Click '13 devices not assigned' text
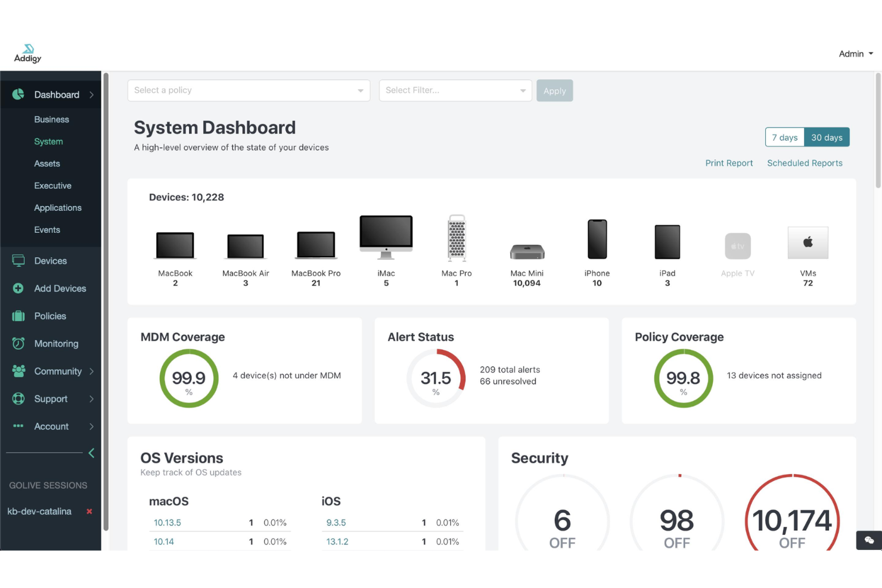 (x=774, y=375)
